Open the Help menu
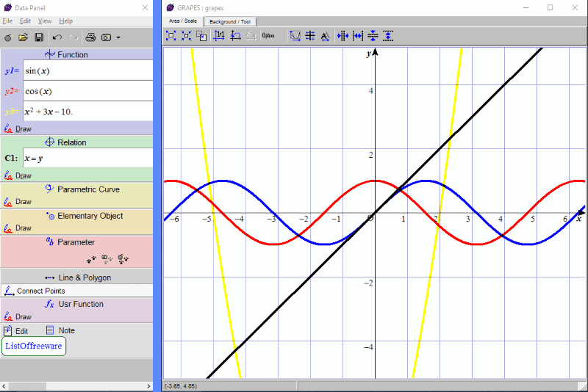This screenshot has height=392, width=588. 65,21
